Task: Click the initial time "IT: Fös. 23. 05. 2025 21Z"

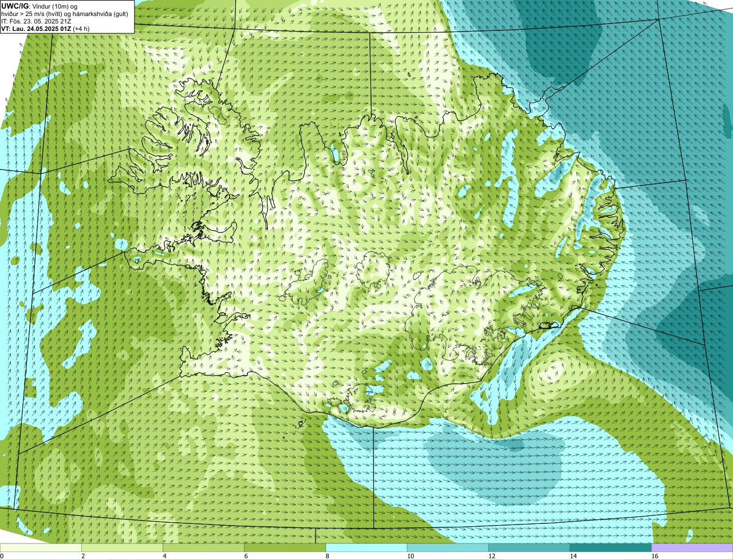Action: point(36,21)
